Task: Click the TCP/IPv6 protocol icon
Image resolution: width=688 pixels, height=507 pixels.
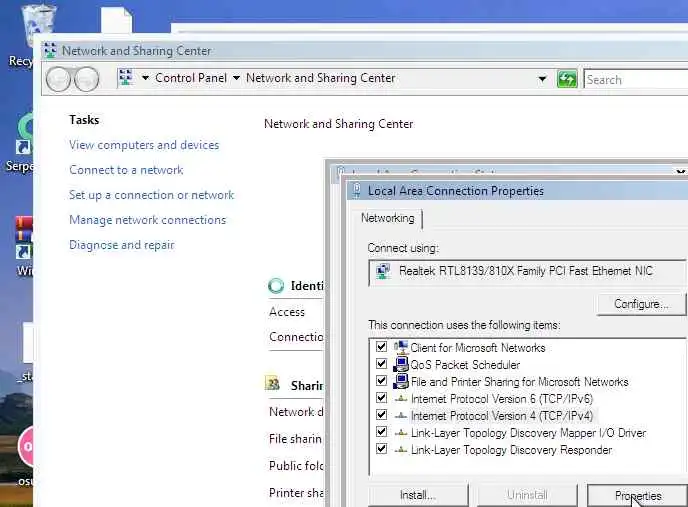Action: 401,399
